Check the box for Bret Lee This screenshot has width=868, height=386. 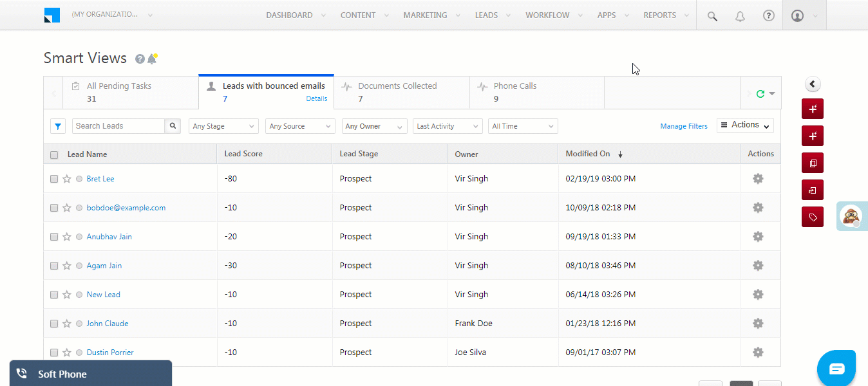(54, 179)
